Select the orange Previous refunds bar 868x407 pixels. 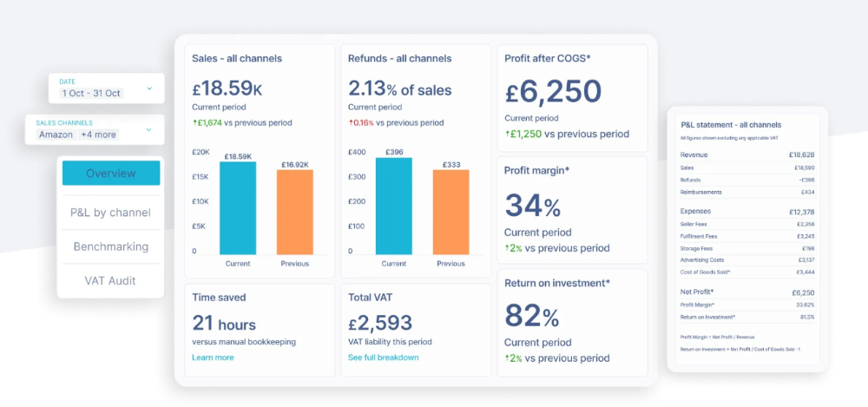(x=450, y=211)
